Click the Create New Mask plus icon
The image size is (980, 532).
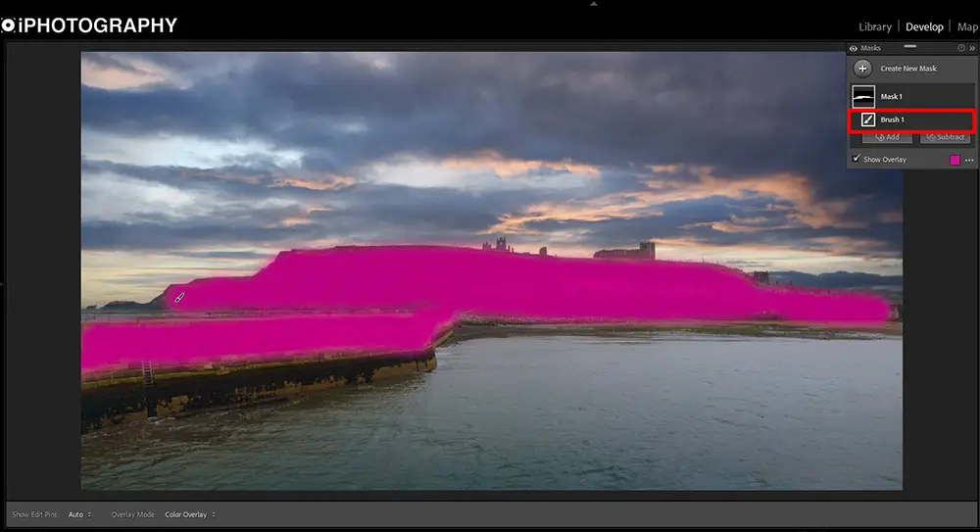click(x=862, y=69)
